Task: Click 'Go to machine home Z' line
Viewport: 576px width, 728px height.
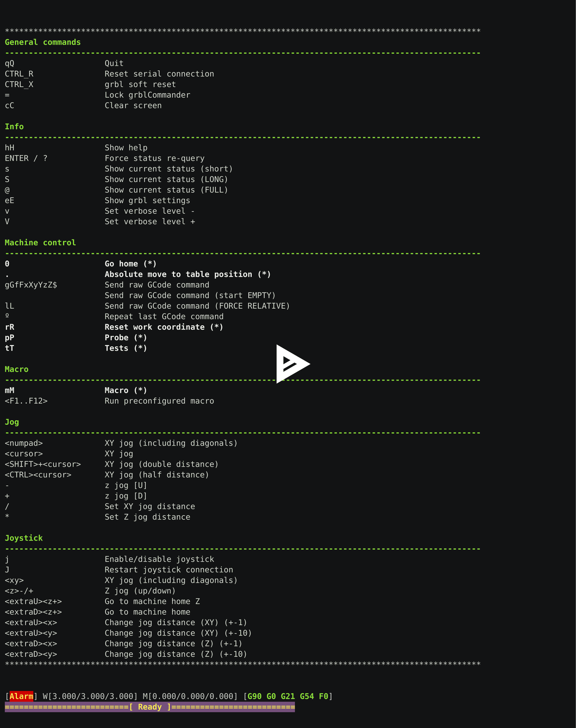Action: (152, 601)
